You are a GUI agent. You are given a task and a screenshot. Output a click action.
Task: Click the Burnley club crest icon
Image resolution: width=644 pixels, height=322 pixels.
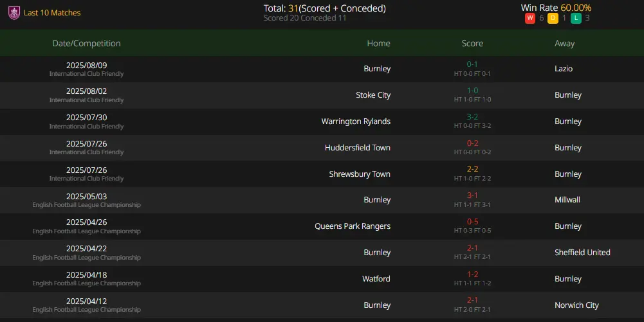[14, 13]
